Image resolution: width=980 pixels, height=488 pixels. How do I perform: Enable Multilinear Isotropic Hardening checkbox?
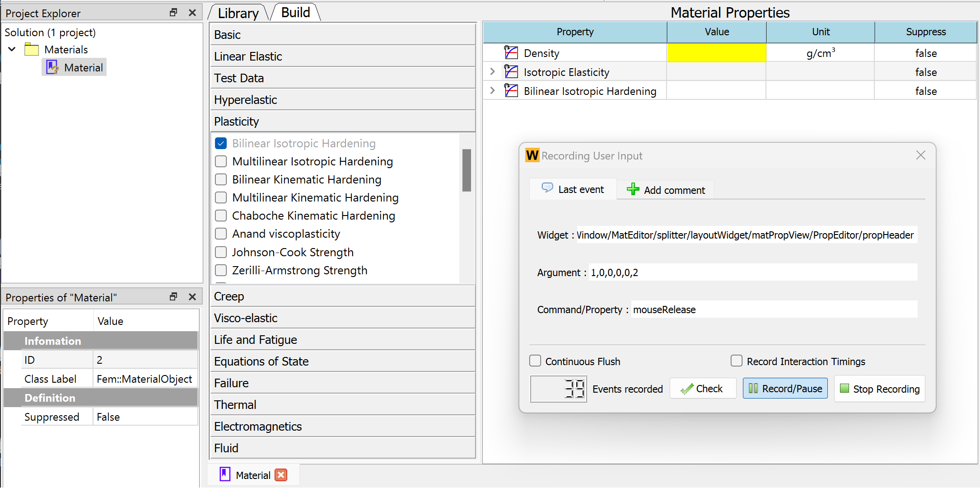[x=221, y=161]
